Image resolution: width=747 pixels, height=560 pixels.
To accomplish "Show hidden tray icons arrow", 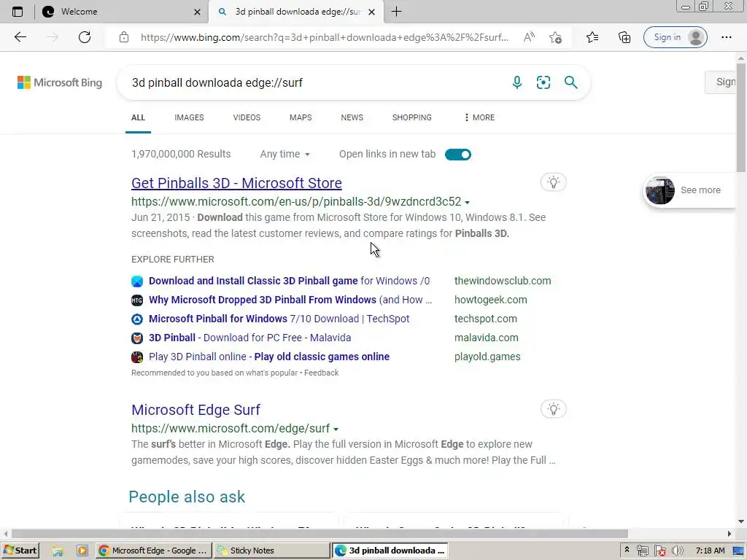I will [x=627, y=550].
